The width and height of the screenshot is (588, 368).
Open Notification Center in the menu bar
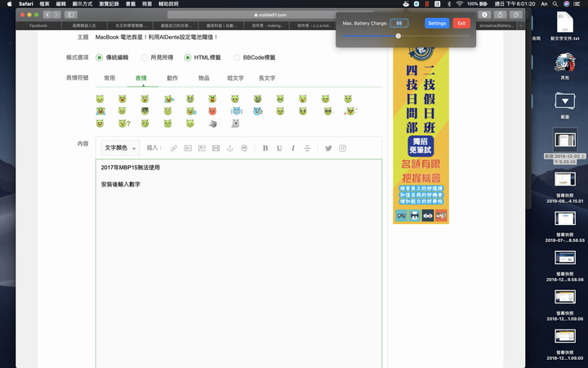coord(578,4)
